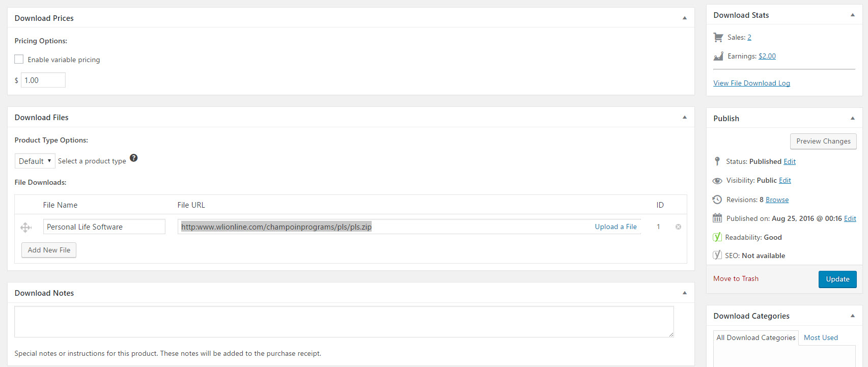Click into the Download Notes text area

pyautogui.click(x=344, y=321)
